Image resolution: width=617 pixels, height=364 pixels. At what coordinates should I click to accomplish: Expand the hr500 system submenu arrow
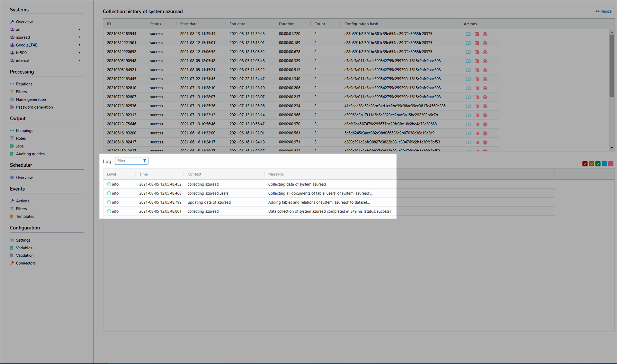(79, 53)
